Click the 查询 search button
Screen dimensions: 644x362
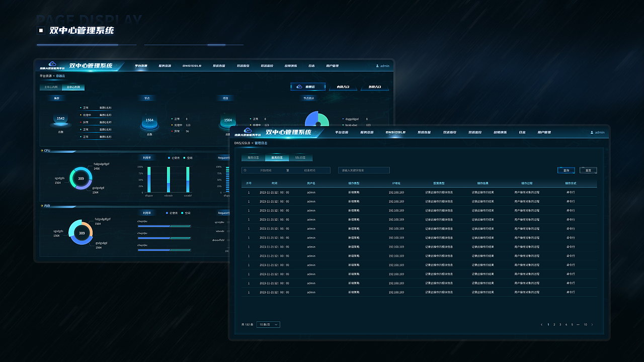coord(566,170)
